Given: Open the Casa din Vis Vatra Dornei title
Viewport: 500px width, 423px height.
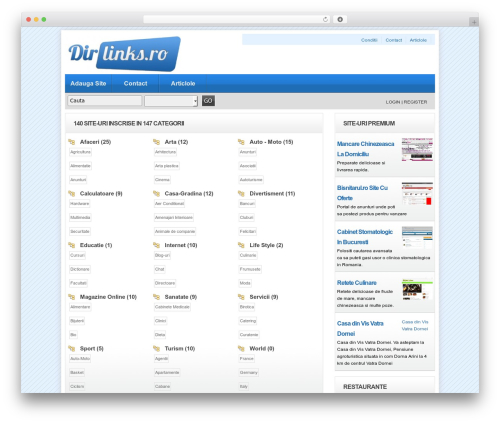Looking at the screenshot, I should (x=360, y=329).
